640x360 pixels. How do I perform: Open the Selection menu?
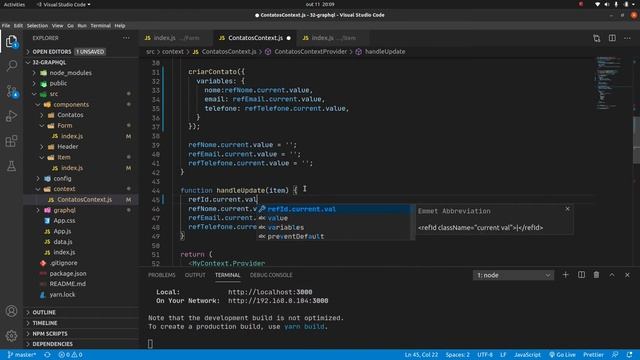click(x=37, y=26)
